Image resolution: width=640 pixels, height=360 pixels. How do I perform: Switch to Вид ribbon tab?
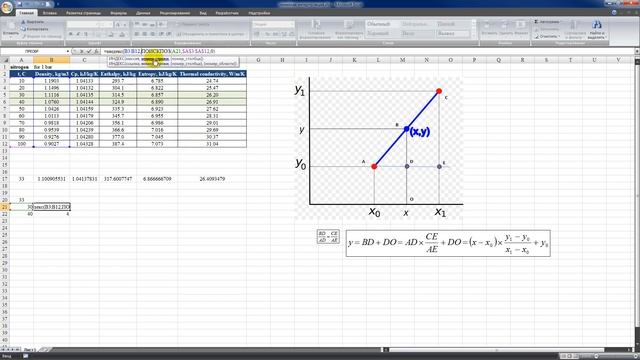click(203, 13)
